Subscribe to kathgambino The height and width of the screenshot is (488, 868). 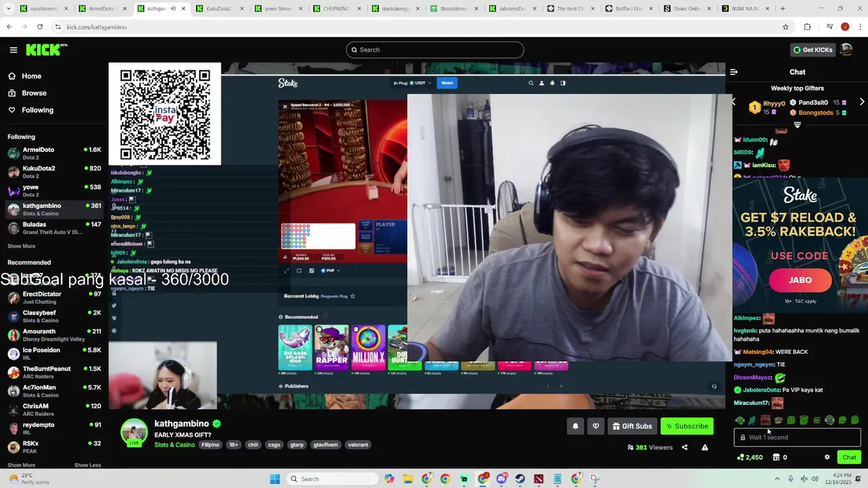pyautogui.click(x=687, y=426)
